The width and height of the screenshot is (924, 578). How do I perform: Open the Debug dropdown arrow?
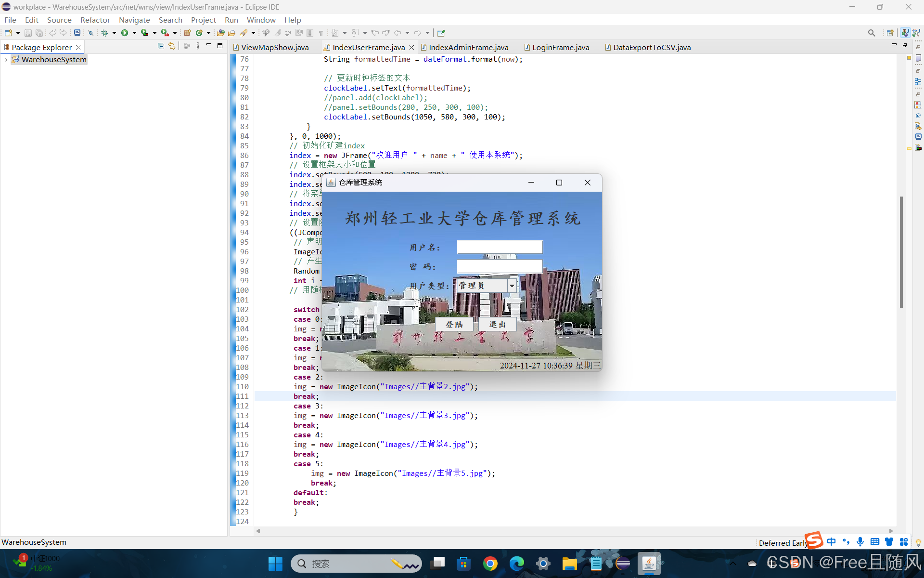pyautogui.click(x=114, y=33)
